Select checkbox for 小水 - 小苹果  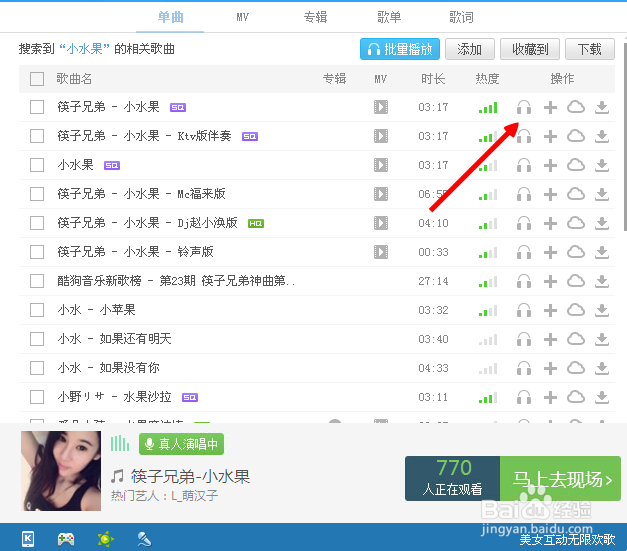(37, 310)
